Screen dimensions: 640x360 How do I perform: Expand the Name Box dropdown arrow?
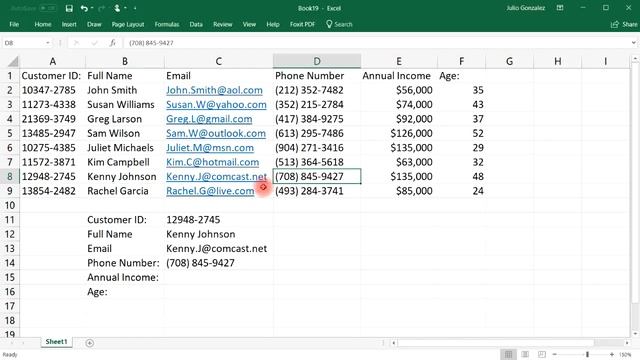click(x=48, y=43)
